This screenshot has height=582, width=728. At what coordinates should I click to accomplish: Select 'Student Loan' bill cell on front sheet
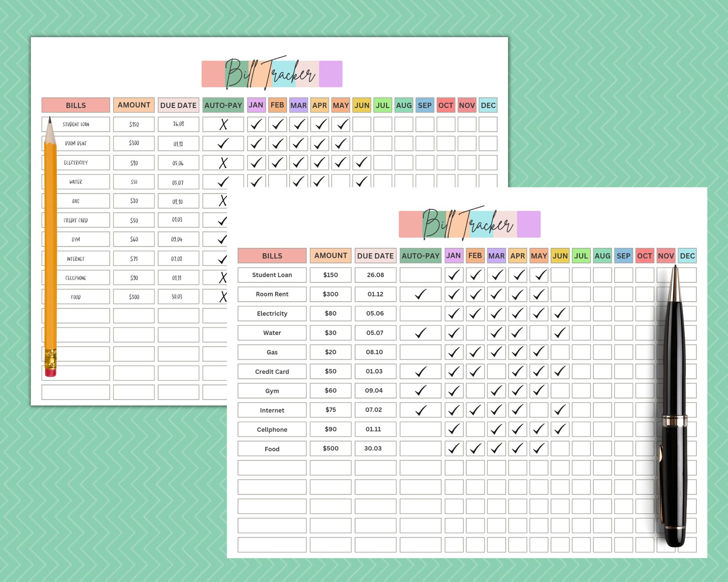(x=272, y=275)
